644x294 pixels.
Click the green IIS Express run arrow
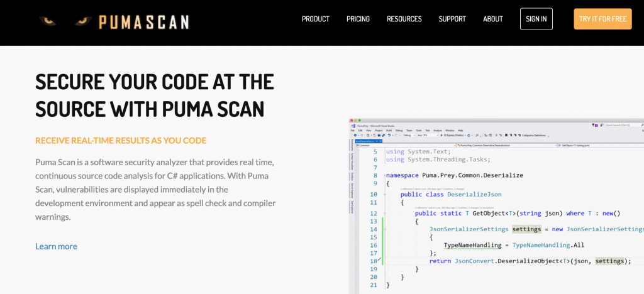pyautogui.click(x=441, y=135)
